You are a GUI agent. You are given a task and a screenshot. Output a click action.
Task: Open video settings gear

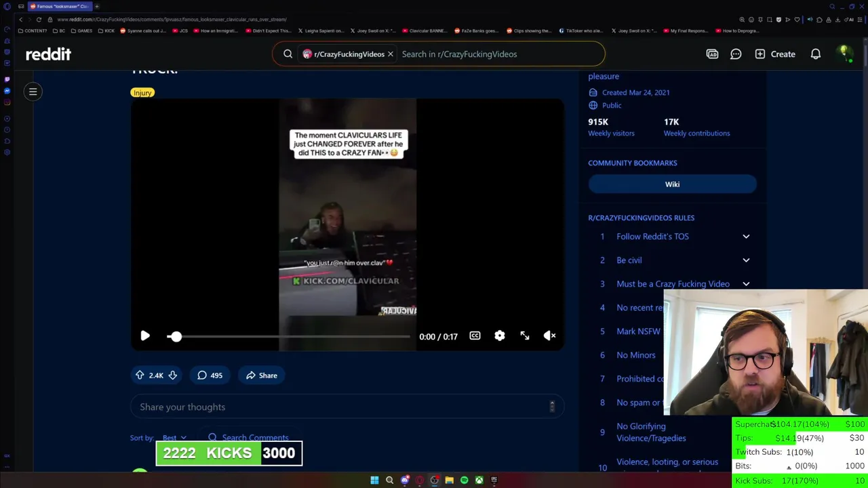[x=500, y=336]
